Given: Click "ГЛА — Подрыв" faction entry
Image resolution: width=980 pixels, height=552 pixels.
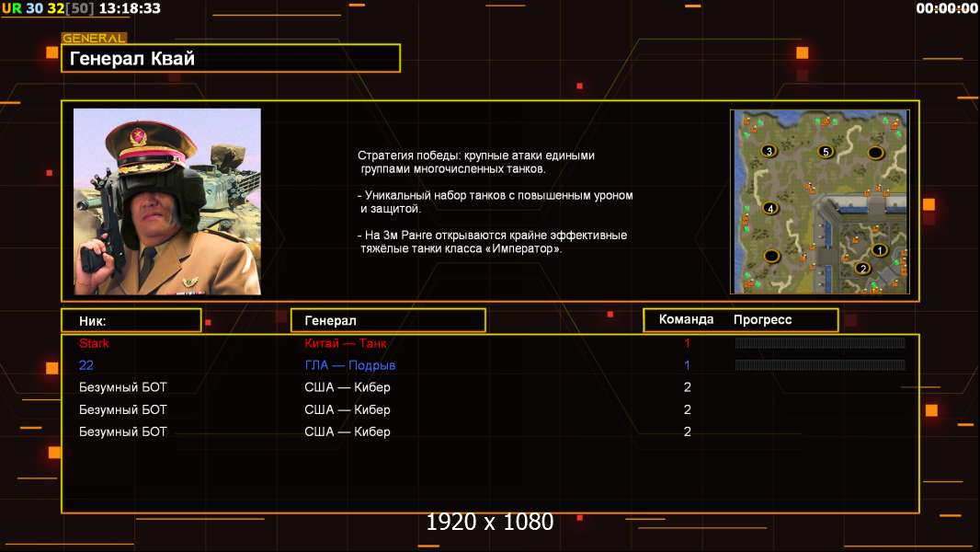Looking at the screenshot, I should [350, 365].
